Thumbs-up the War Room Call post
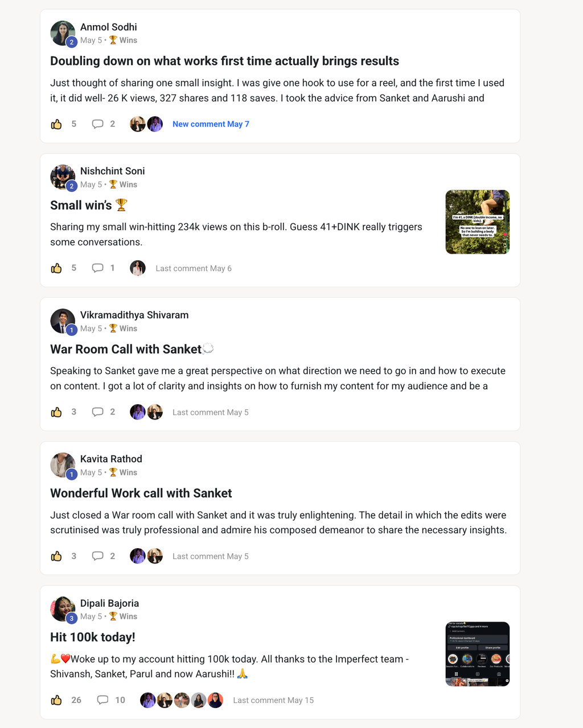Viewport: 583px width, 728px height. pyautogui.click(x=56, y=412)
